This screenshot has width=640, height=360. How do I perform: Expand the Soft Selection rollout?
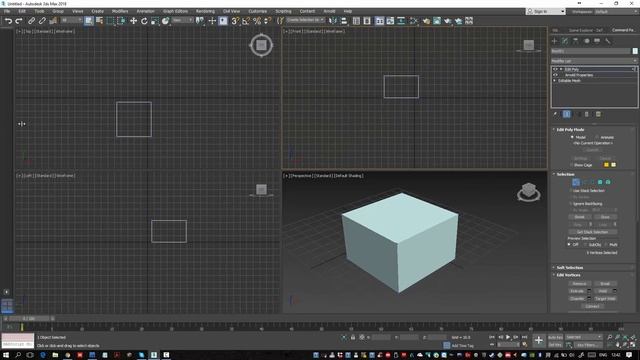(570, 268)
